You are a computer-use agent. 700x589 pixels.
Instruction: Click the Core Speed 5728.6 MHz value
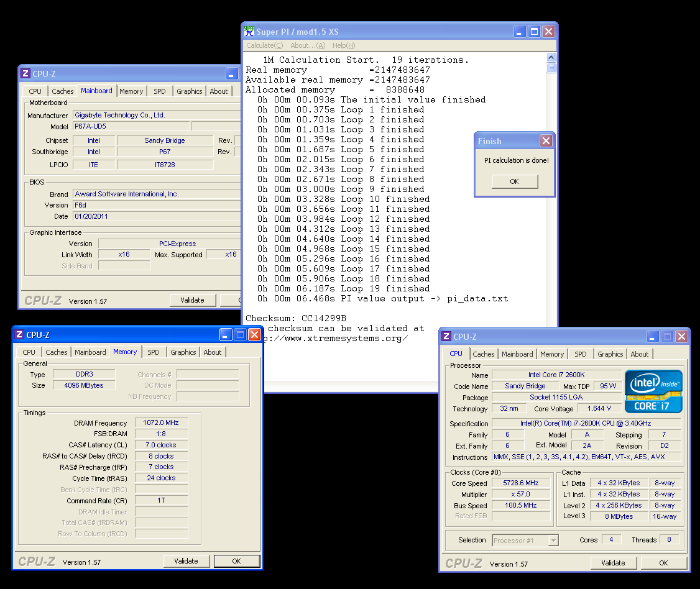(x=521, y=483)
